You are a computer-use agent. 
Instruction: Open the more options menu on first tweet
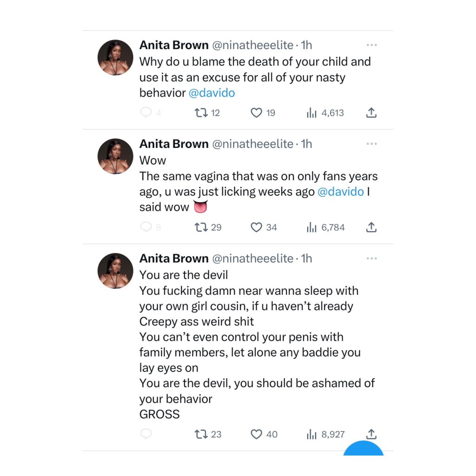click(x=371, y=45)
